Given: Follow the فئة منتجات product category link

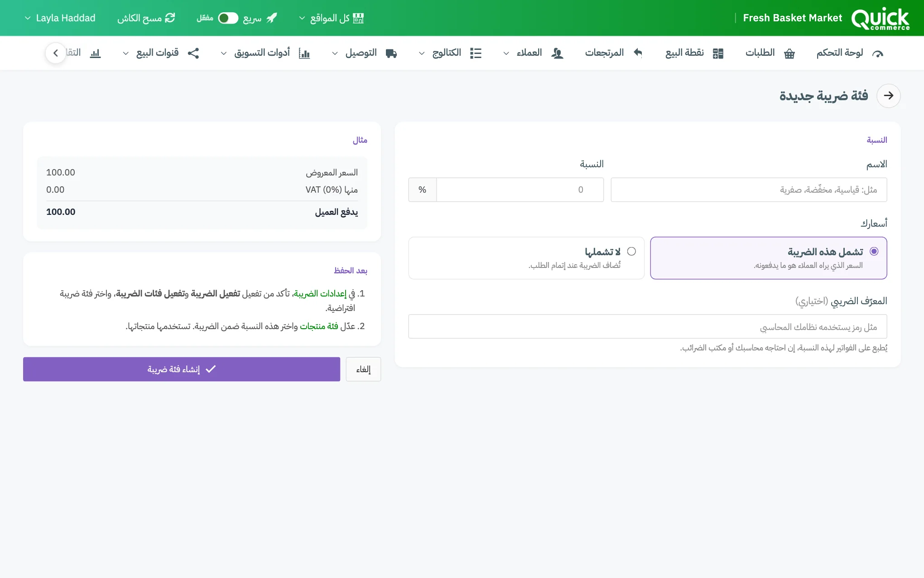Looking at the screenshot, I should point(319,326).
